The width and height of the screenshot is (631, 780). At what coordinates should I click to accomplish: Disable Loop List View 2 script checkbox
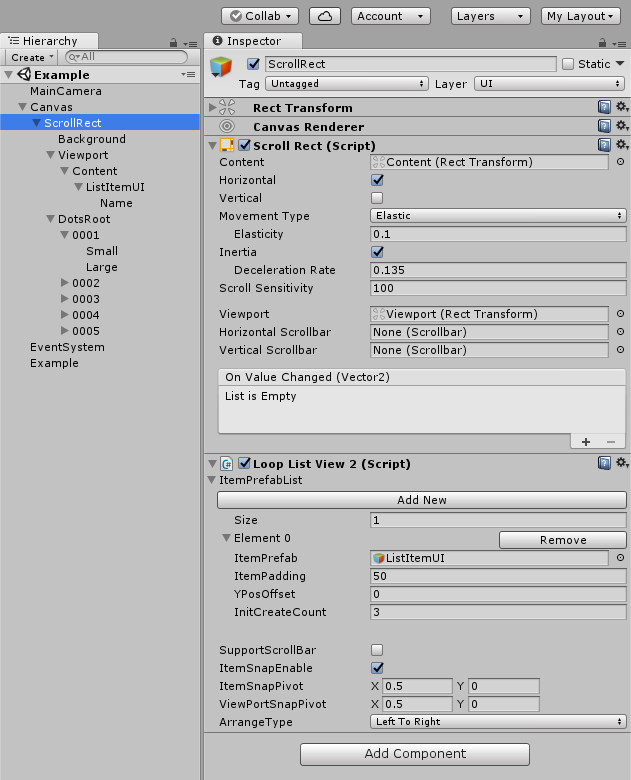click(244, 463)
